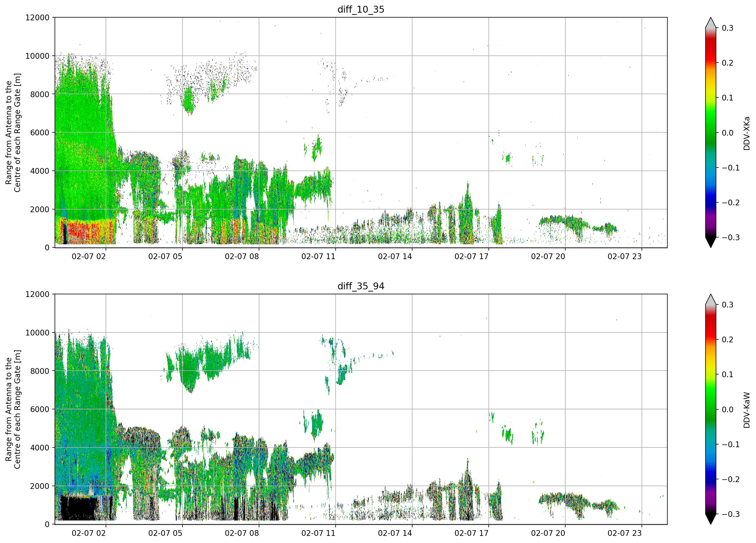The height and width of the screenshot is (543, 756).
Task: Click the 02-07 17 x-tick under diff_35_94
Action: click(x=471, y=533)
